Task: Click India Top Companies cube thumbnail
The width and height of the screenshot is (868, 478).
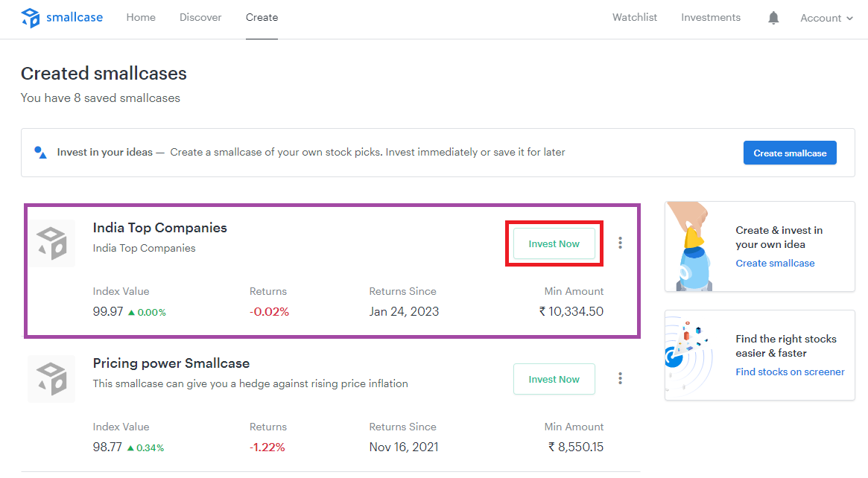Action: point(51,243)
